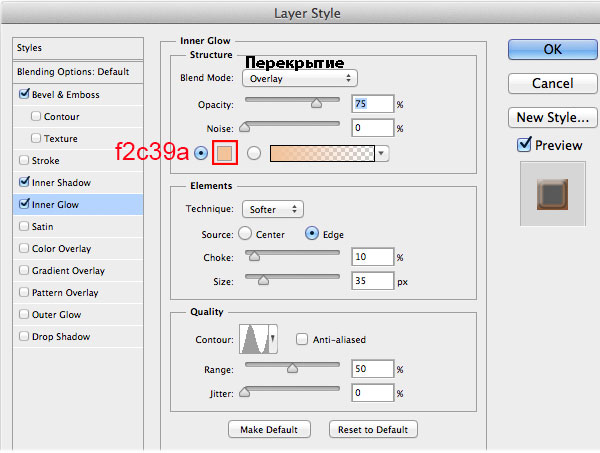Click the New Style button
The height and width of the screenshot is (453, 600).
pyautogui.click(x=553, y=117)
